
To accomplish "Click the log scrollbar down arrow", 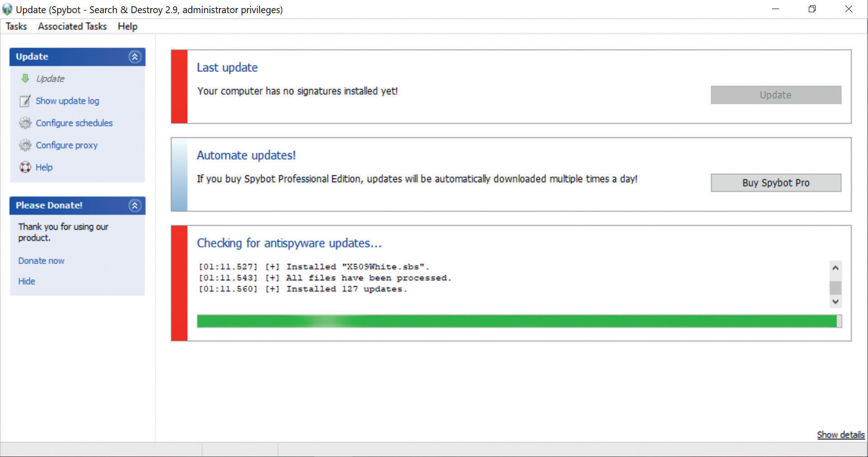I will point(835,302).
